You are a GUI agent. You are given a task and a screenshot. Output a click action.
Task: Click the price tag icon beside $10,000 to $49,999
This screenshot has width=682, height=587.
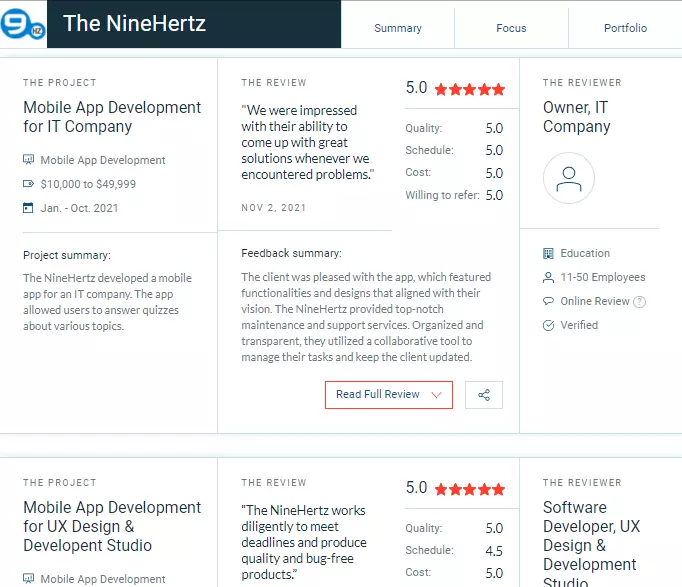tap(28, 184)
